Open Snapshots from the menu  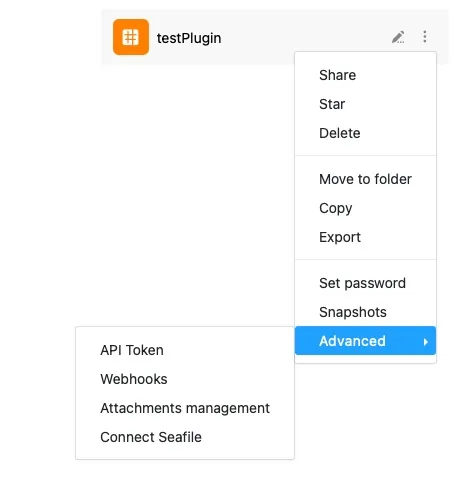366,312
